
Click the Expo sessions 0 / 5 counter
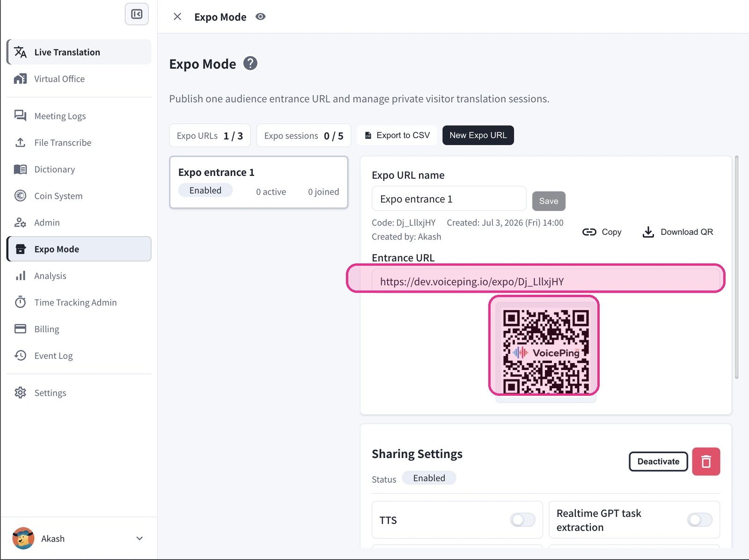304,136
